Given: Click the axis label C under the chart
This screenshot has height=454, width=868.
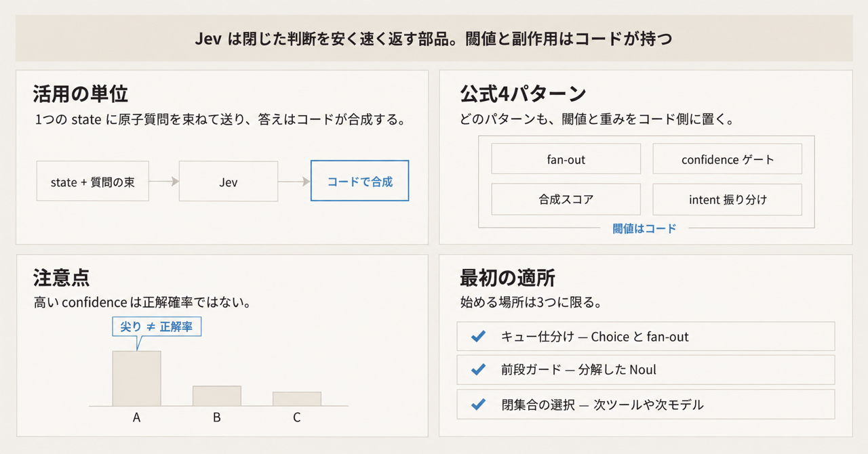Looking at the screenshot, I should pyautogui.click(x=297, y=417).
